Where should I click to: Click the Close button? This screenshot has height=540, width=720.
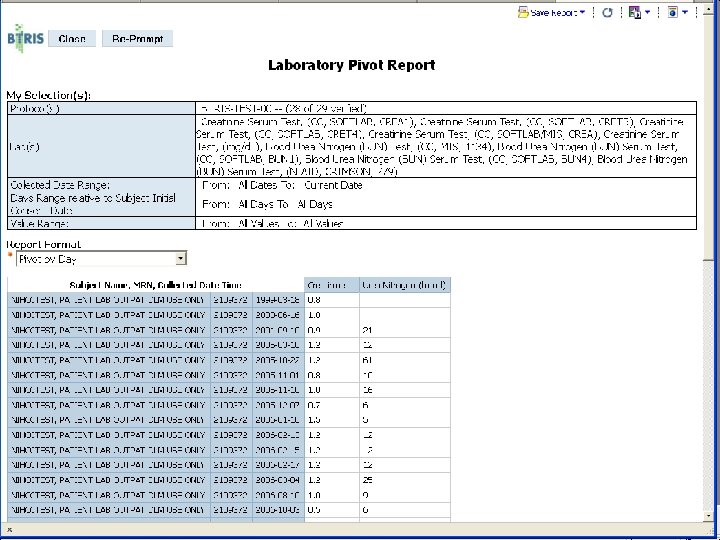[72, 39]
